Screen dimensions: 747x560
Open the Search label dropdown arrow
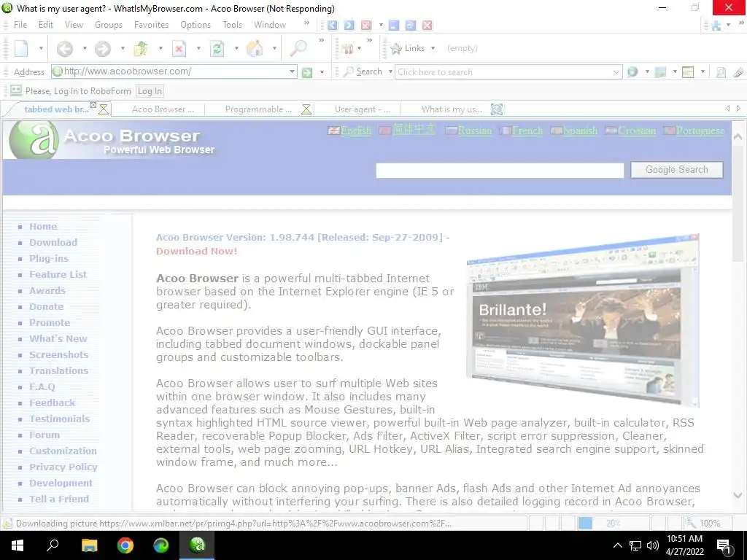pyautogui.click(x=390, y=72)
